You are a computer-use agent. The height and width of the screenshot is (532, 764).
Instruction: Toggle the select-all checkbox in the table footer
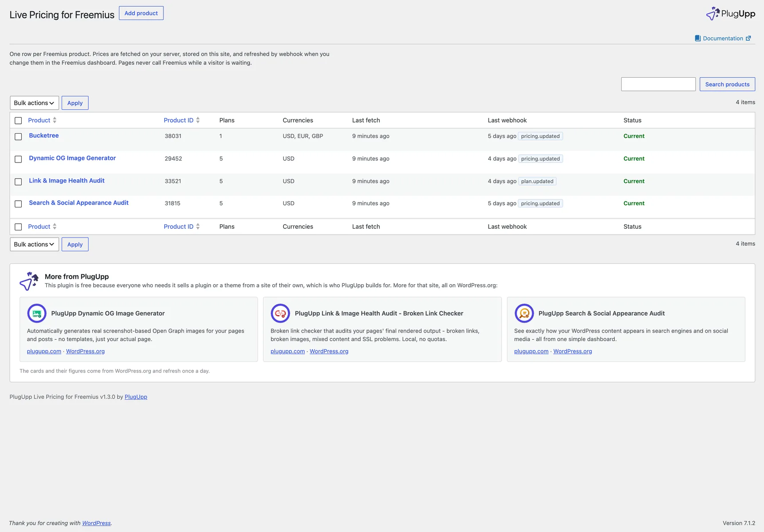point(18,227)
